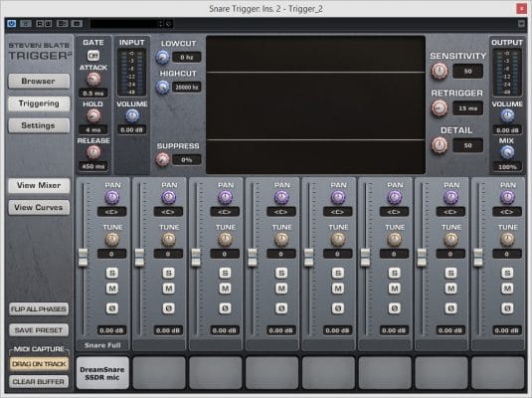532x398 pixels.
Task: Click the Highcut knob
Action: pyautogui.click(x=162, y=87)
